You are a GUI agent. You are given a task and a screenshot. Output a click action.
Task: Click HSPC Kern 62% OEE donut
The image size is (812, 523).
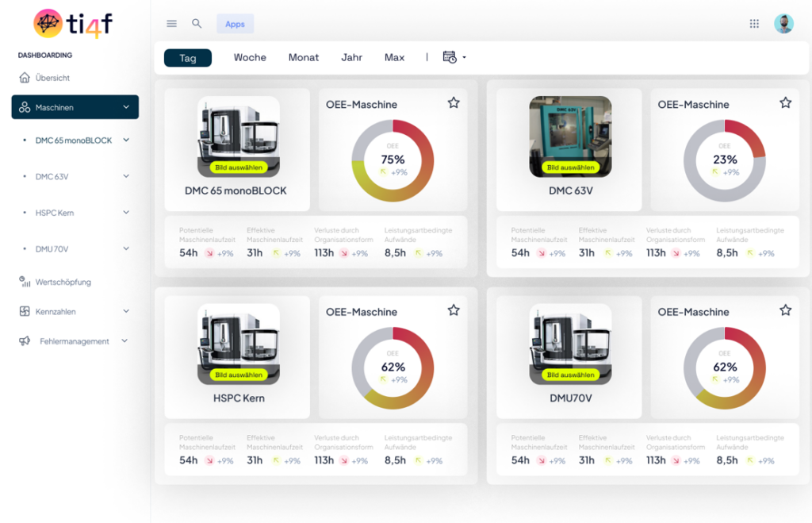pos(393,368)
